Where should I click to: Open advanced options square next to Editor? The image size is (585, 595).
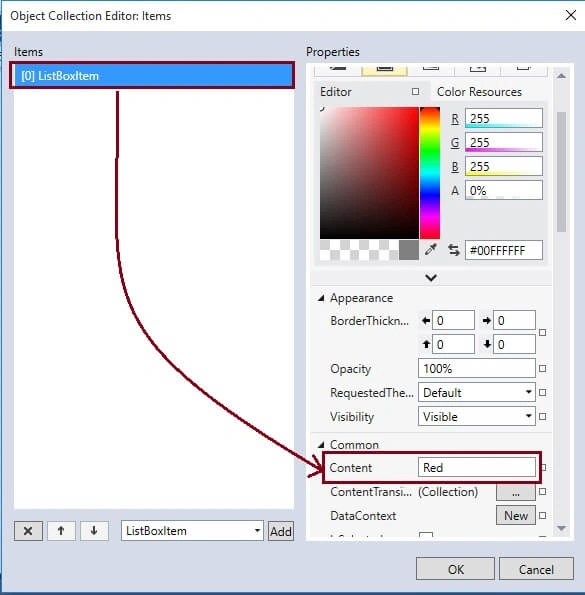(x=415, y=92)
